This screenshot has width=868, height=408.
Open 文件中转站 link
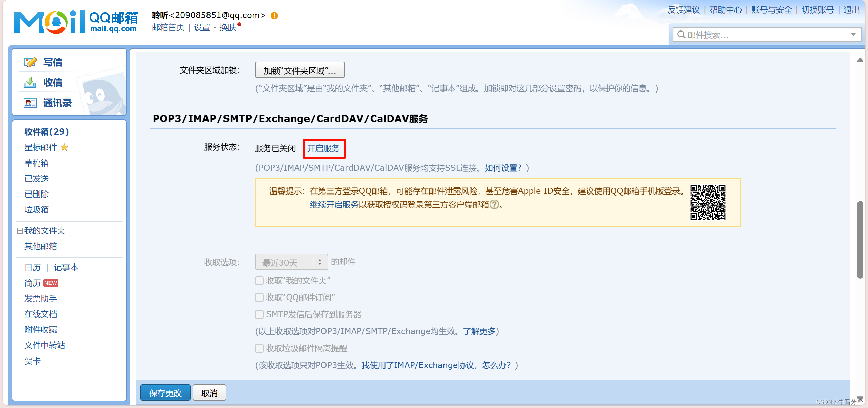pyautogui.click(x=45, y=345)
